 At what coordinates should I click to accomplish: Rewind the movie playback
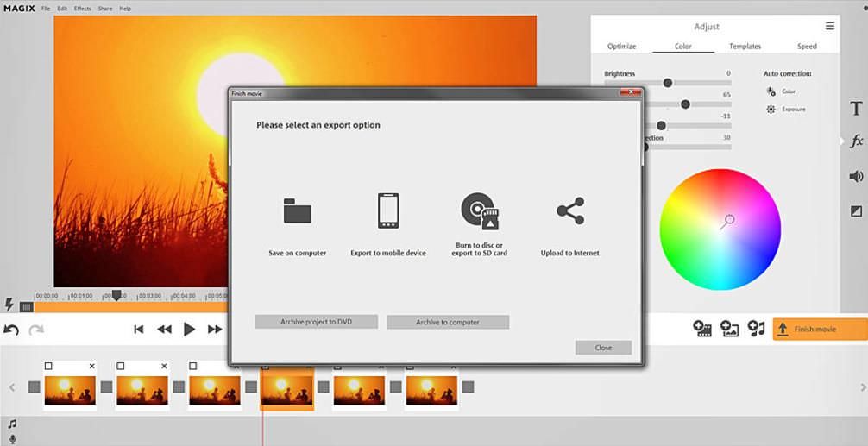pyautogui.click(x=165, y=330)
